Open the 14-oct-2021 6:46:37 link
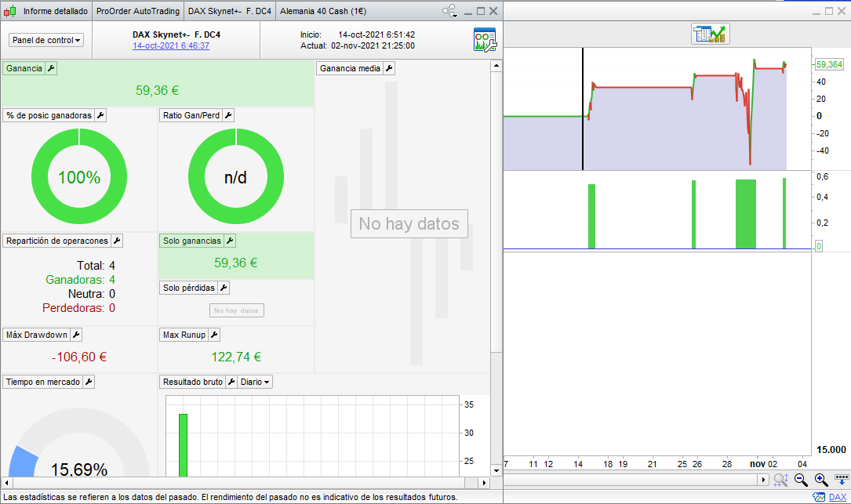Screen dimensions: 851x504 tap(171, 45)
